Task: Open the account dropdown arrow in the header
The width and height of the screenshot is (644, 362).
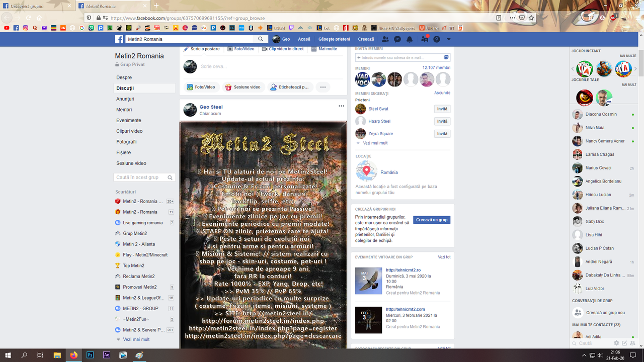Action: tap(449, 39)
